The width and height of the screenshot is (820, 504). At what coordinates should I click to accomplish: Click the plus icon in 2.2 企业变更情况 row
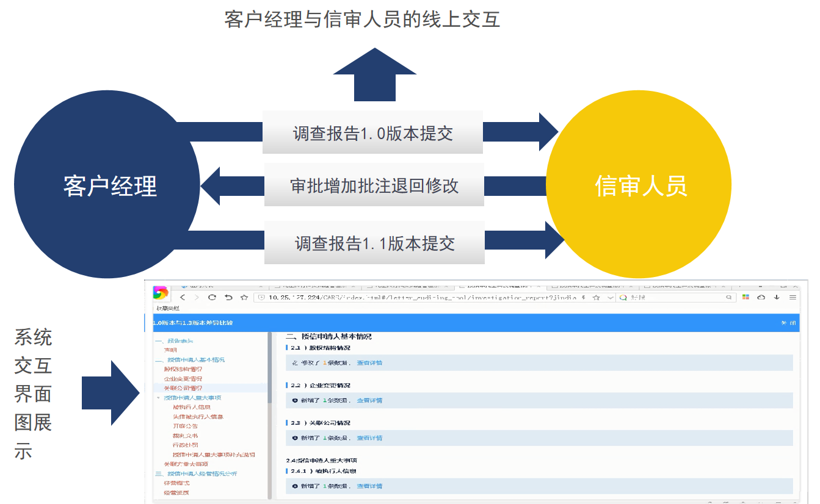tap(295, 400)
